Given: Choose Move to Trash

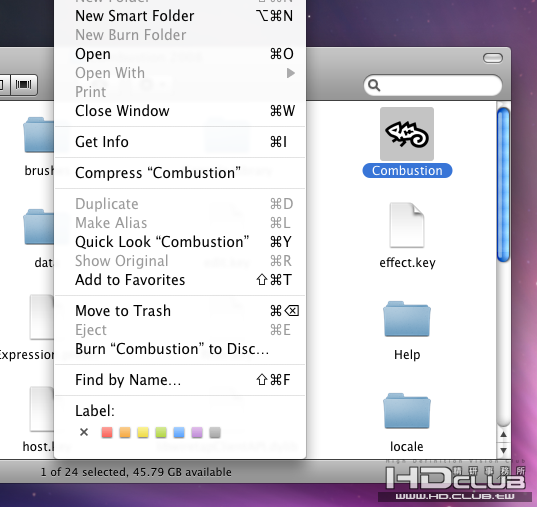Looking at the screenshot, I should [180, 311].
